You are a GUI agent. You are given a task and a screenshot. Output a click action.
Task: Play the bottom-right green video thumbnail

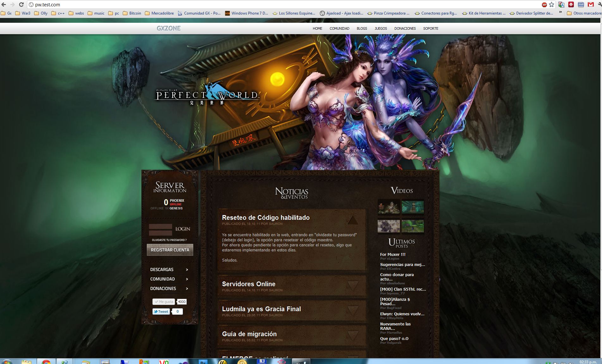[413, 226]
